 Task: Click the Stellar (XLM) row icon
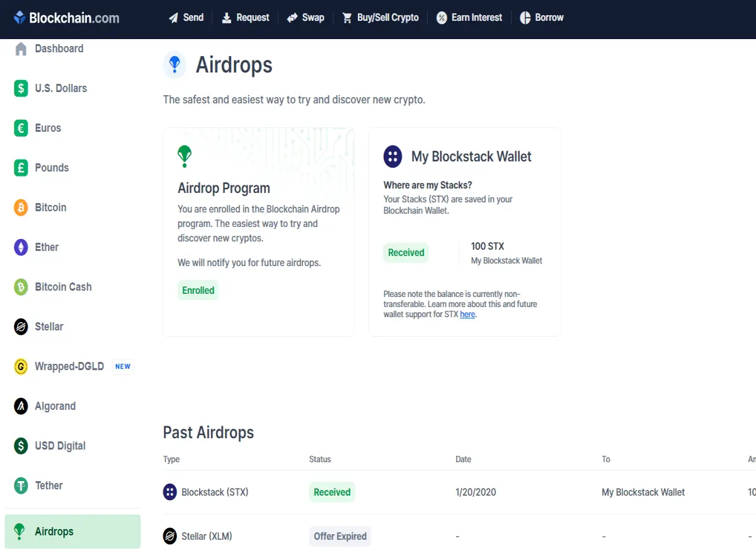tap(169, 536)
